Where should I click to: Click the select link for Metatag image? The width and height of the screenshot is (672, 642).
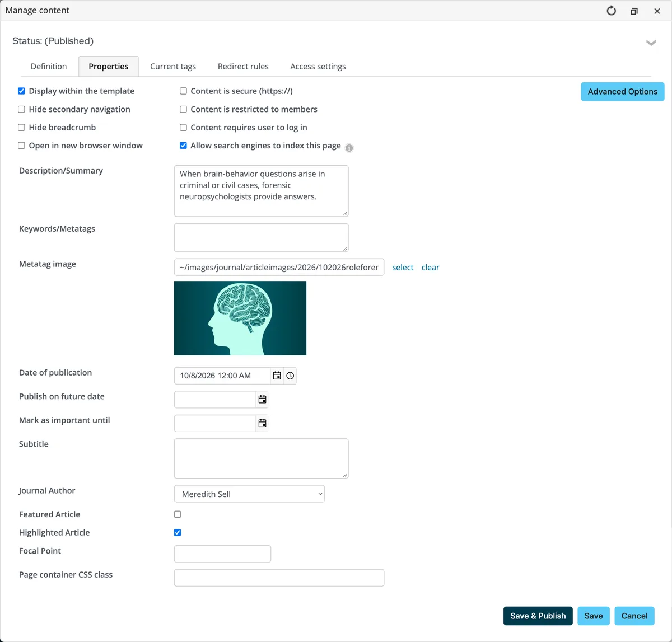[x=403, y=268]
